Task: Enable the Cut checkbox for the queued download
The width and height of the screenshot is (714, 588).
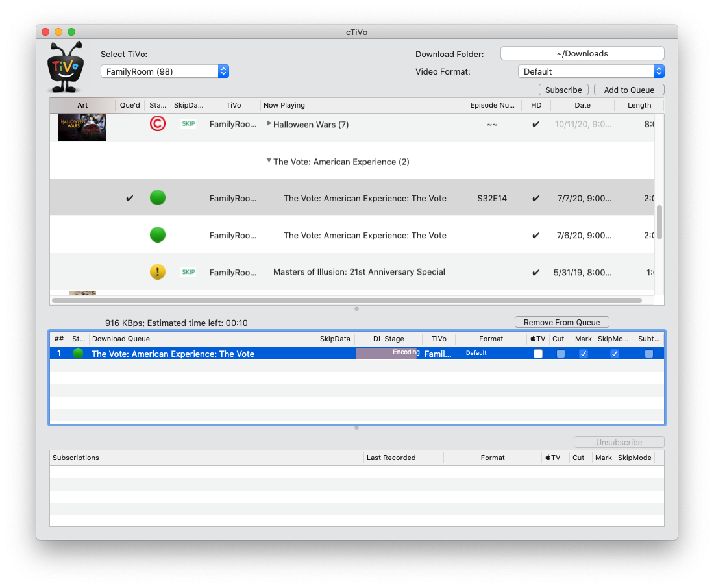Action: (x=560, y=353)
